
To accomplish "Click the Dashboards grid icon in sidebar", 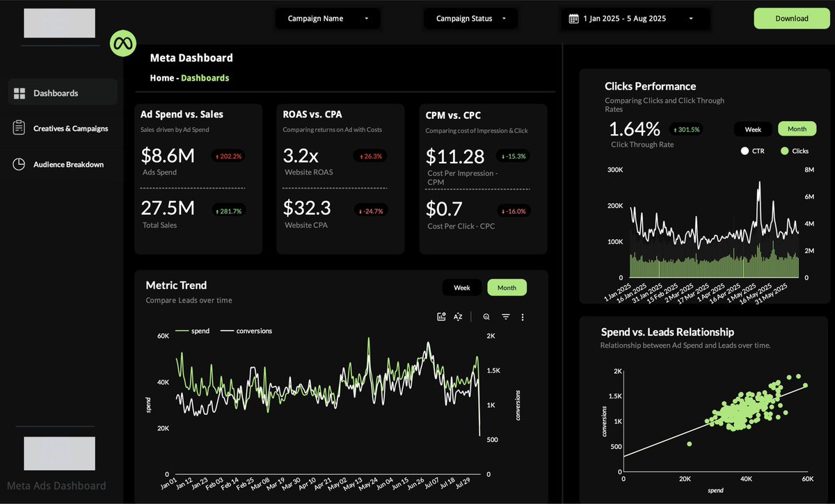I will 19,93.
